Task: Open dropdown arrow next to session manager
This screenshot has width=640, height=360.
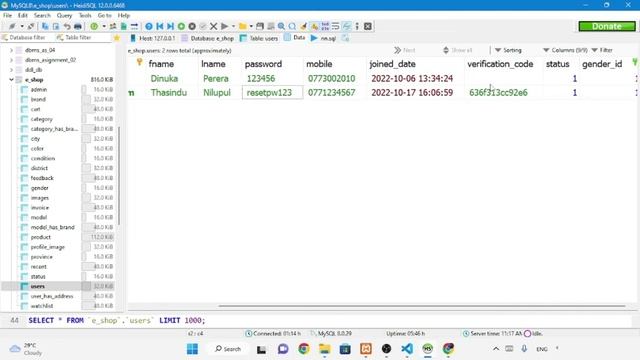Action: (22, 27)
